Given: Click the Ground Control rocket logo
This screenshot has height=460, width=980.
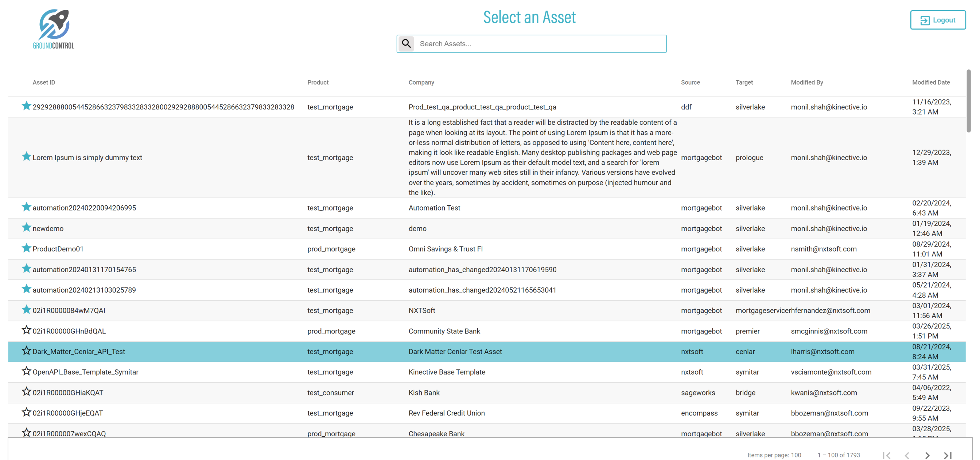Looking at the screenshot, I should (54, 29).
